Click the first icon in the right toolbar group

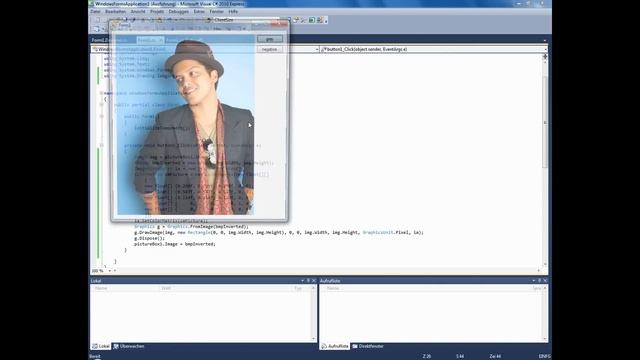click(296, 20)
